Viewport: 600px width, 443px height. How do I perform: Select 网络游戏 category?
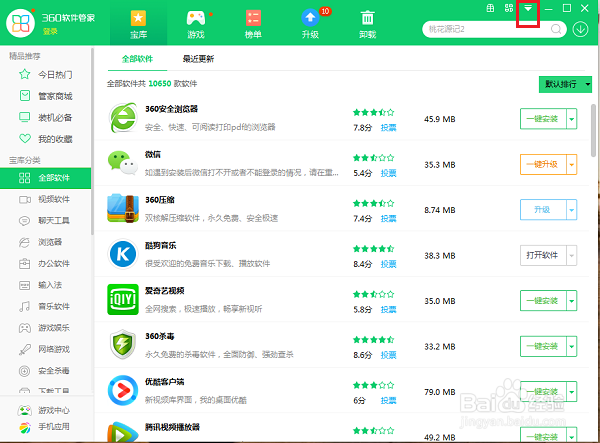[x=46, y=349]
